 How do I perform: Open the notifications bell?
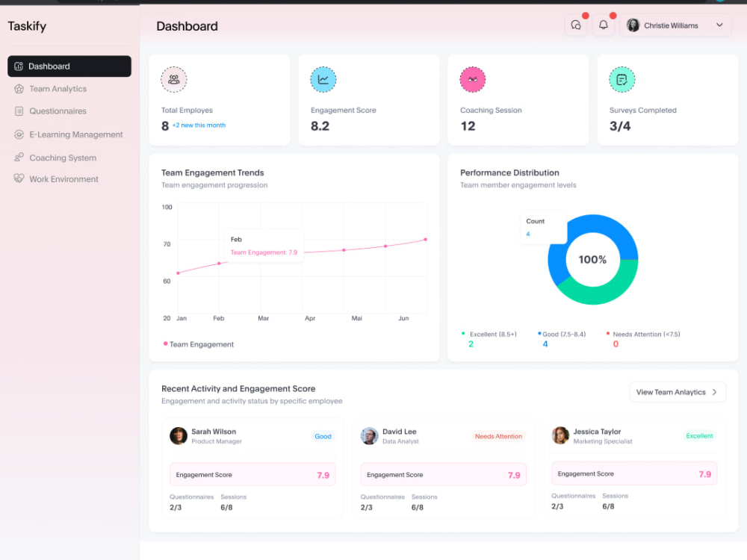[603, 25]
